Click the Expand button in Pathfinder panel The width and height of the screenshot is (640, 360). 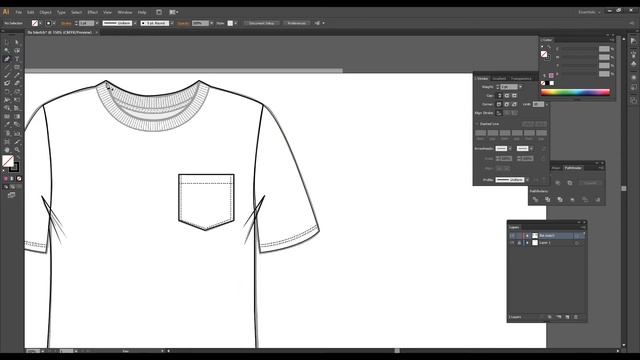(x=590, y=183)
